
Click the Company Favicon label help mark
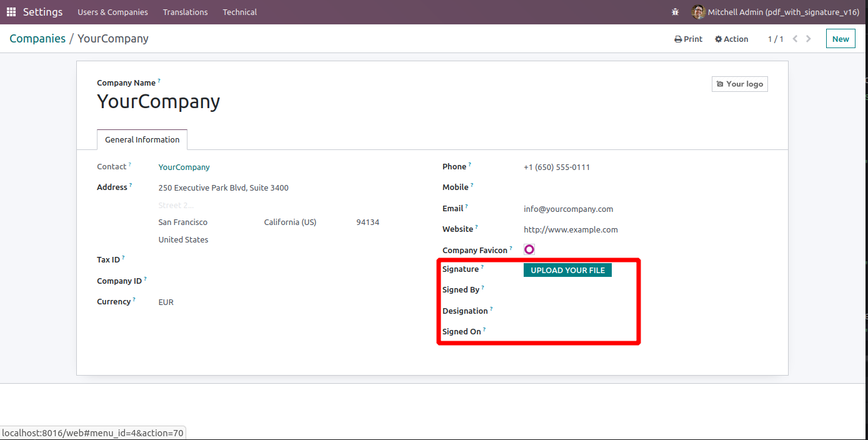pos(511,247)
